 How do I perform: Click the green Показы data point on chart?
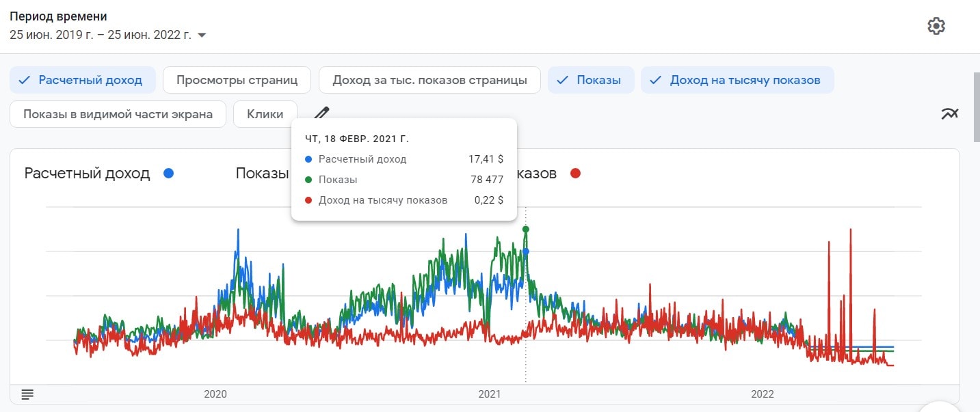(x=525, y=229)
